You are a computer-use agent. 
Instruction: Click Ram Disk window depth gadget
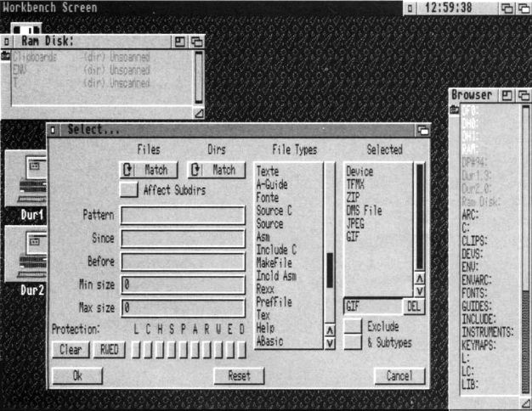coord(196,42)
